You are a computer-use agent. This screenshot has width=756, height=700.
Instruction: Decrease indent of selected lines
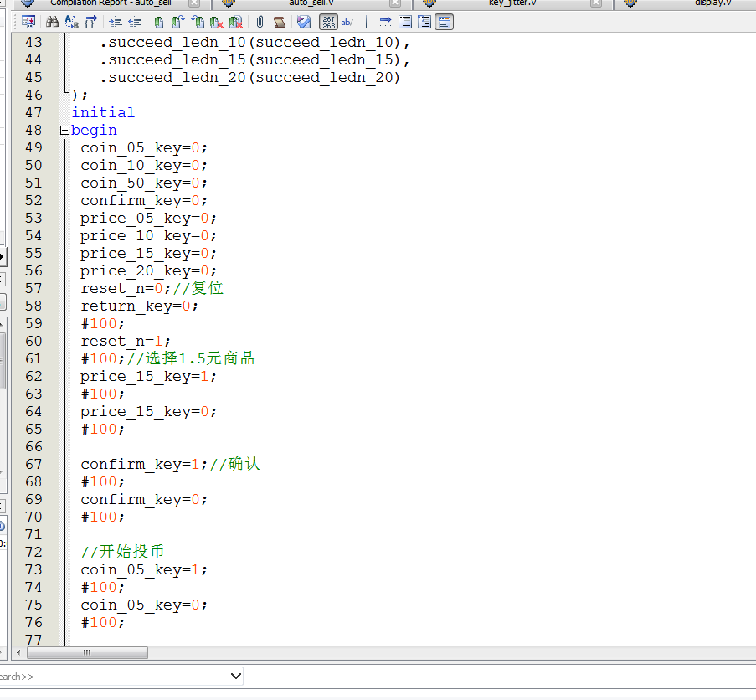coord(135,22)
